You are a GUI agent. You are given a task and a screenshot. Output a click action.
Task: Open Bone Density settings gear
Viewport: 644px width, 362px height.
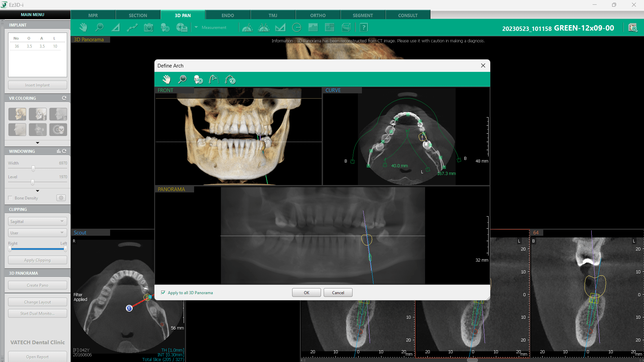[61, 198]
